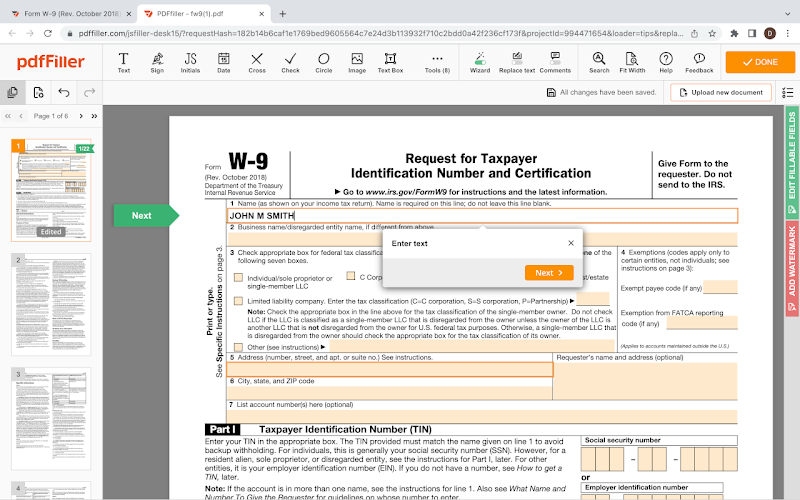Open the Add Watermark side tab
Image resolution: width=800 pixels, height=500 pixels.
pyautogui.click(x=792, y=269)
